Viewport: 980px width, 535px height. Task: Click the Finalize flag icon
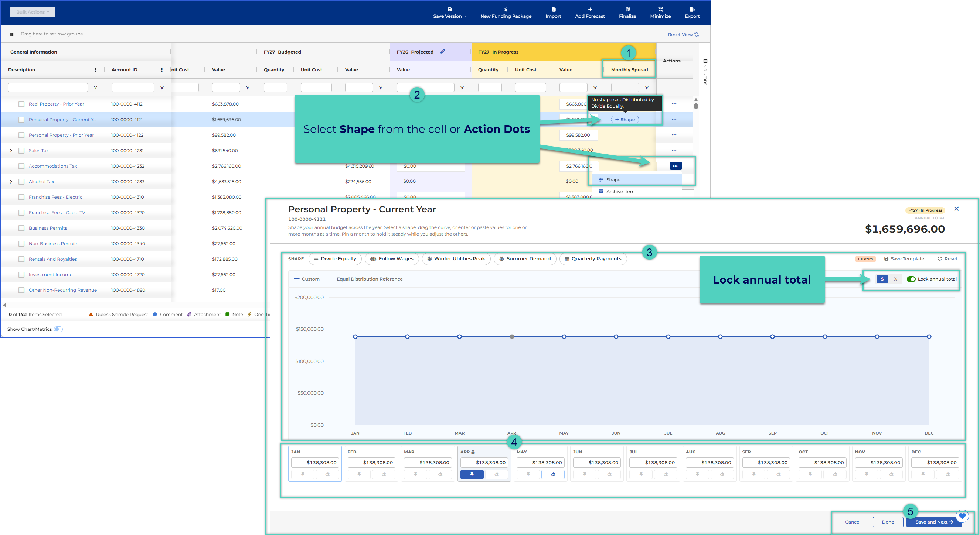coord(627,9)
